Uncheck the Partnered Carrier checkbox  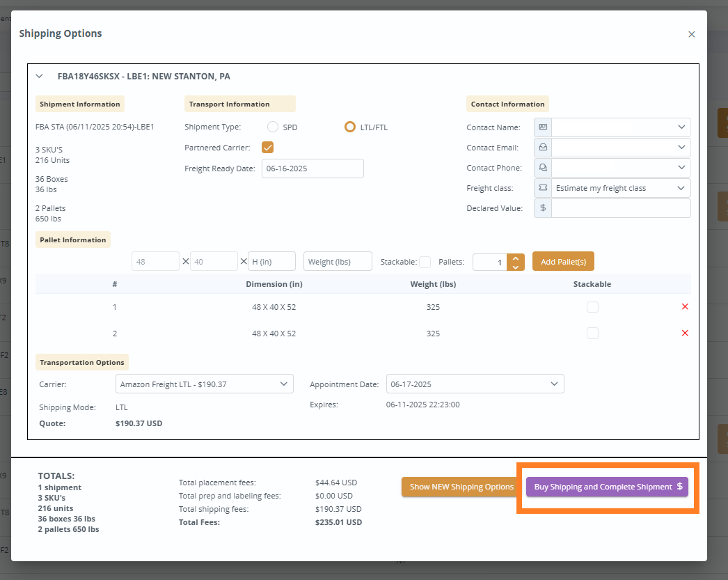pyautogui.click(x=267, y=147)
